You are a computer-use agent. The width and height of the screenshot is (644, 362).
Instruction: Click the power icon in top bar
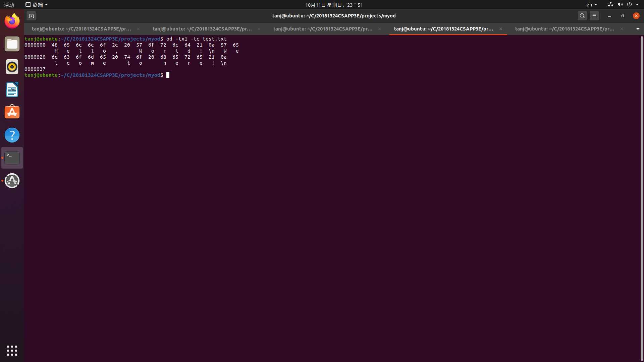[629, 5]
